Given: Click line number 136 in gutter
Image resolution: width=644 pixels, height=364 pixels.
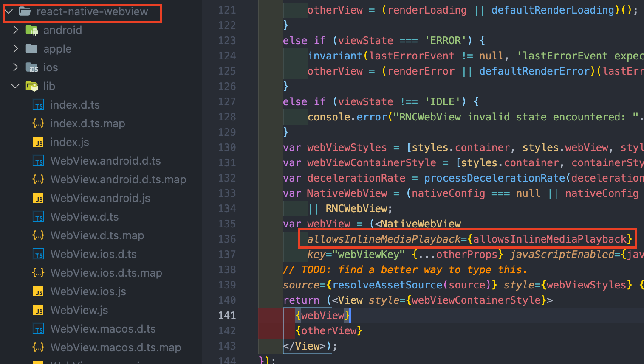Looking at the screenshot, I should (227, 239).
